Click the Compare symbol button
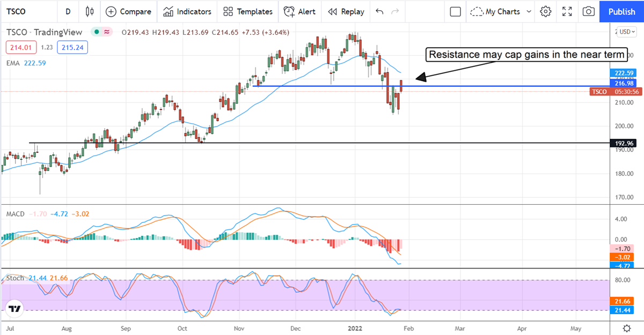 tap(129, 11)
